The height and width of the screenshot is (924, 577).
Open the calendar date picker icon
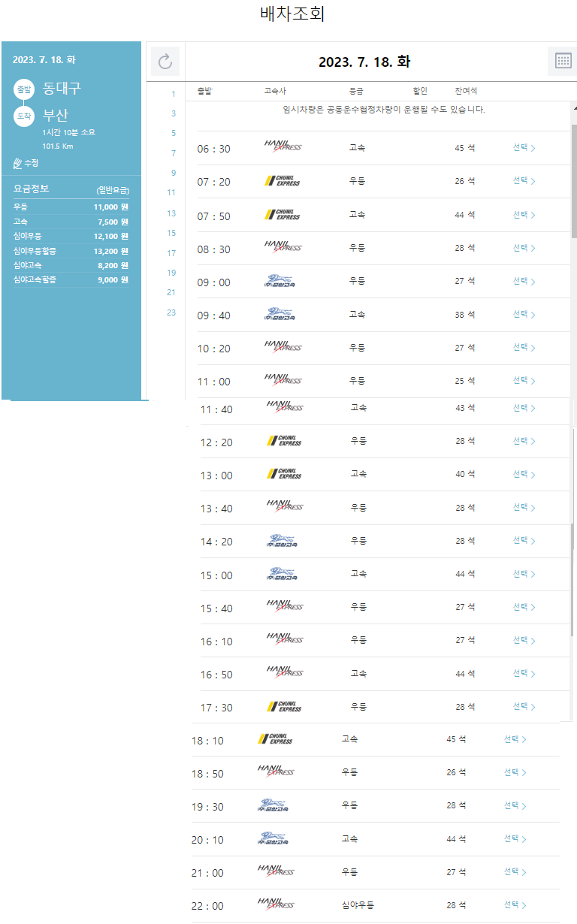[x=563, y=61]
